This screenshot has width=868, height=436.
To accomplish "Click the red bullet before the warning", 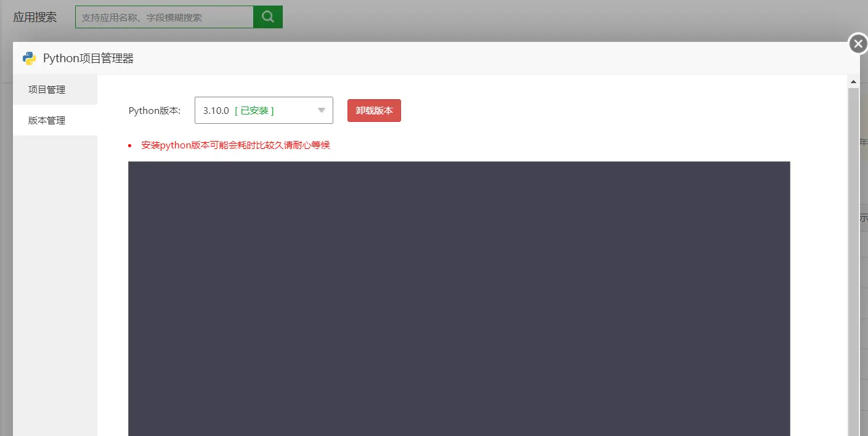I will pyautogui.click(x=129, y=146).
